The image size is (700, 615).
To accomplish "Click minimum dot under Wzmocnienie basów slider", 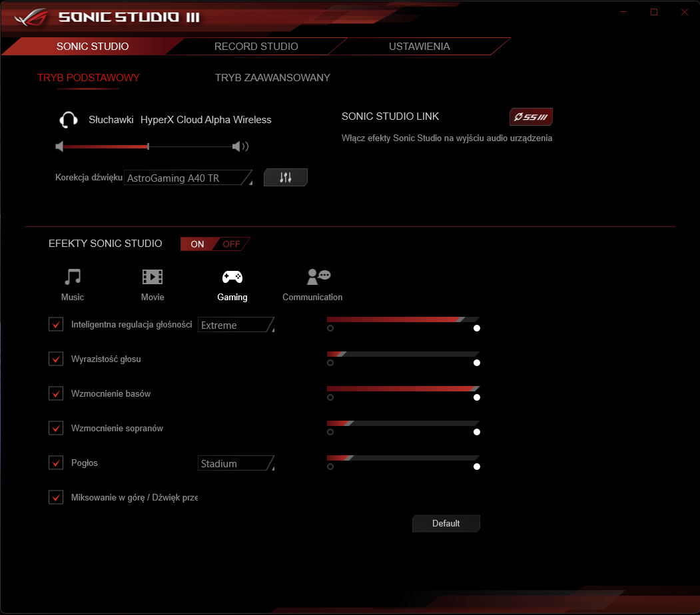I will pos(330,397).
